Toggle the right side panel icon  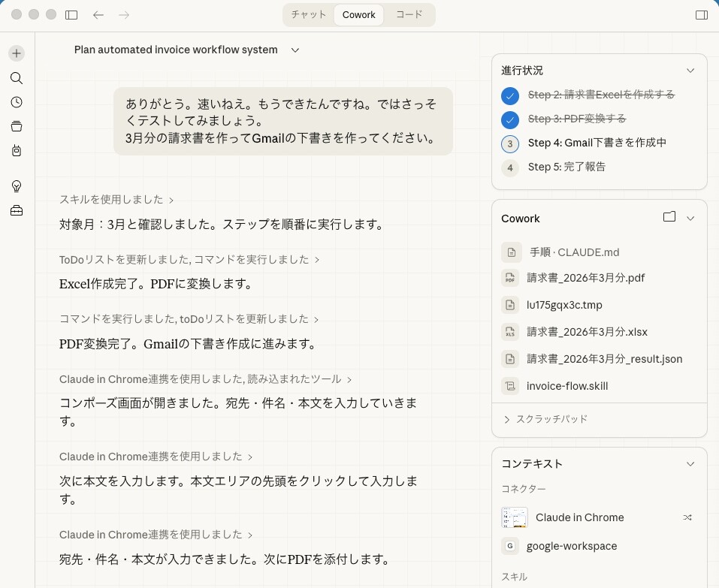point(702,15)
